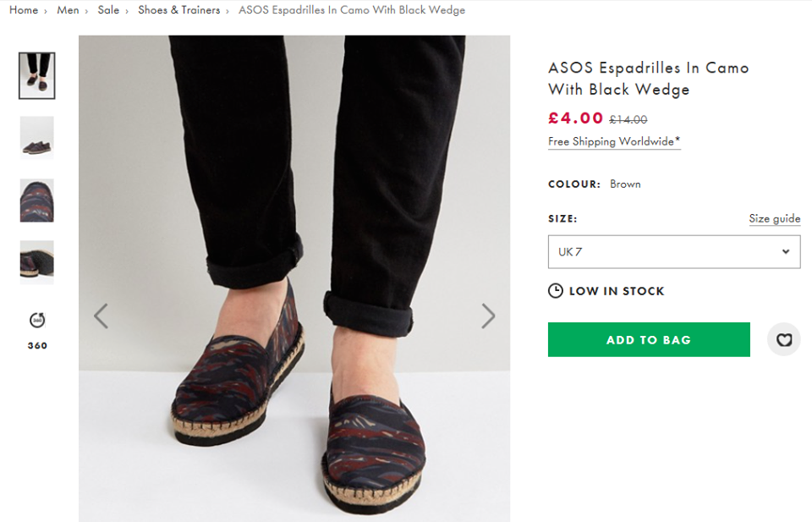Screen dimensions: 812x522
Task: Go to Shoes & Trainers breadcrumb
Action: pyautogui.click(x=178, y=10)
